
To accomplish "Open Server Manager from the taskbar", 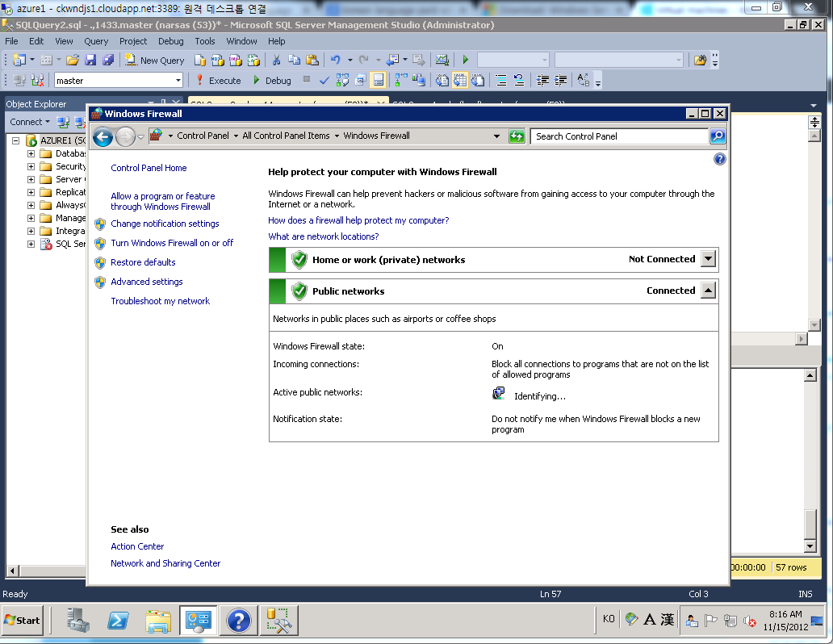I will [x=78, y=620].
